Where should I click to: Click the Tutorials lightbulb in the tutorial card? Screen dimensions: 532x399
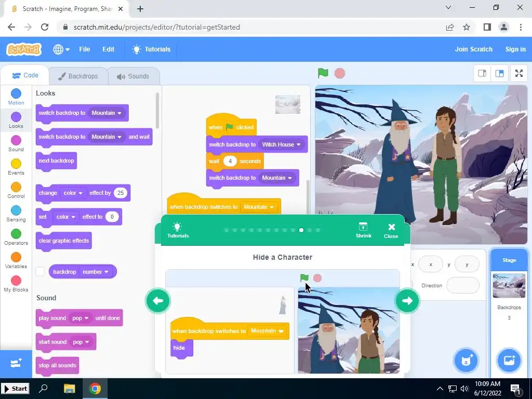(178, 230)
